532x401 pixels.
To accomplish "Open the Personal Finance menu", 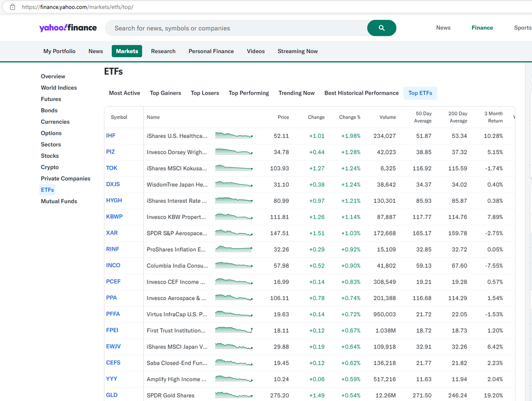I will point(211,51).
